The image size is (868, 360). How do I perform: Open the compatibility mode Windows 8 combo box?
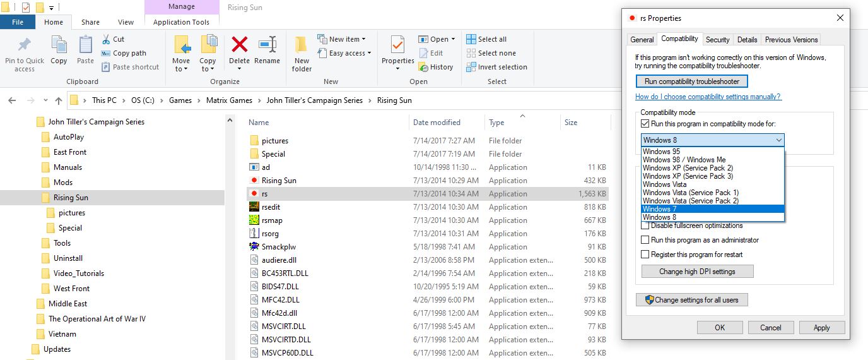(x=712, y=140)
